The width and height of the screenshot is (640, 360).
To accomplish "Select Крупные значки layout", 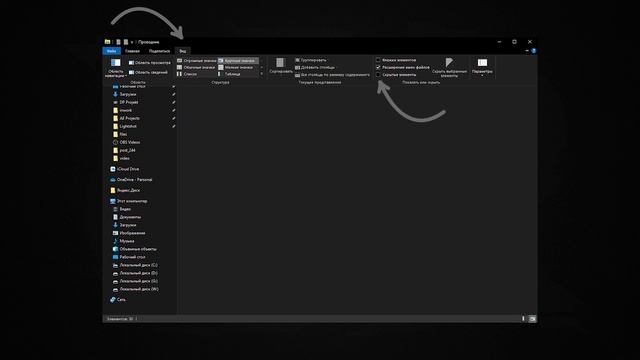I will pos(238,60).
